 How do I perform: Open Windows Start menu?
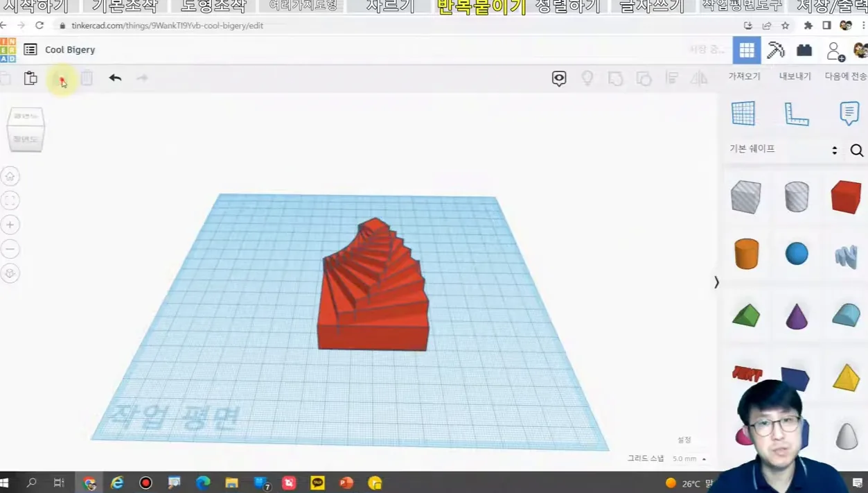pyautogui.click(x=4, y=483)
